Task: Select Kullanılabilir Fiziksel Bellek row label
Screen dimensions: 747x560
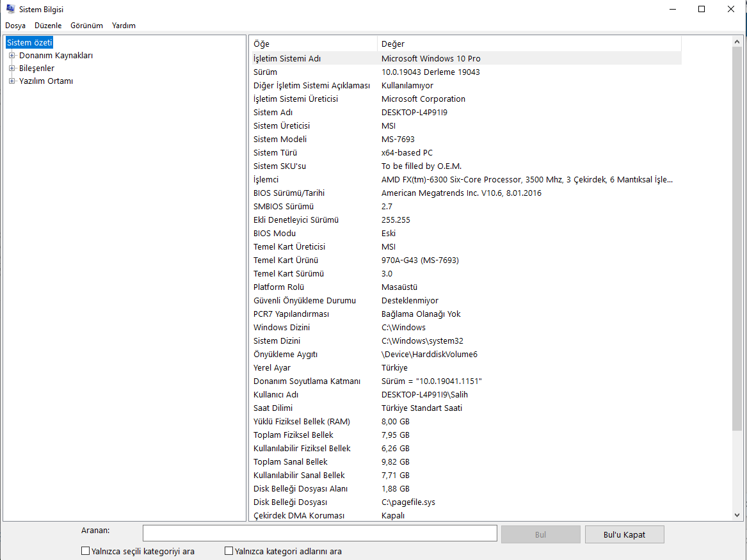Action: pyautogui.click(x=302, y=449)
